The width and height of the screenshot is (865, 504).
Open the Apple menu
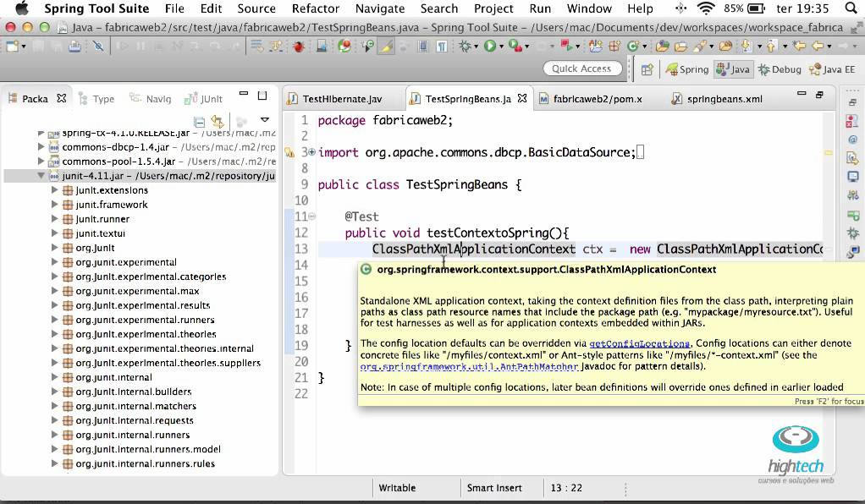21,8
